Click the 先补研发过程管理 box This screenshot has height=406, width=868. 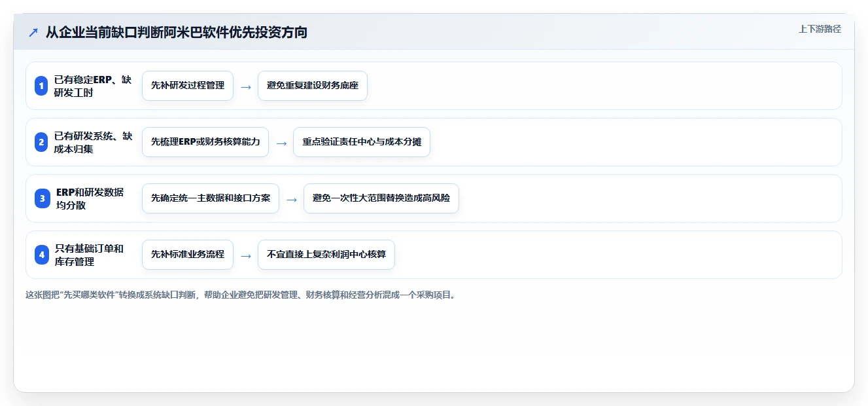pos(188,86)
